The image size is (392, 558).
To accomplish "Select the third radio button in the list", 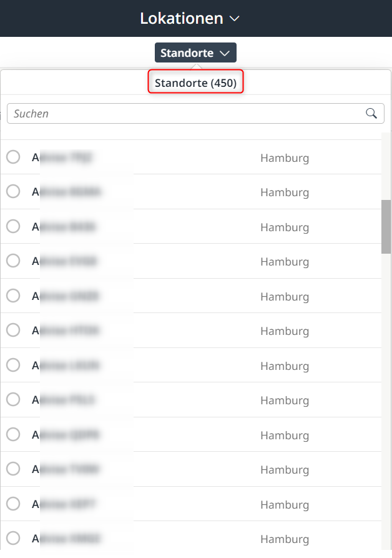I will tap(13, 227).
